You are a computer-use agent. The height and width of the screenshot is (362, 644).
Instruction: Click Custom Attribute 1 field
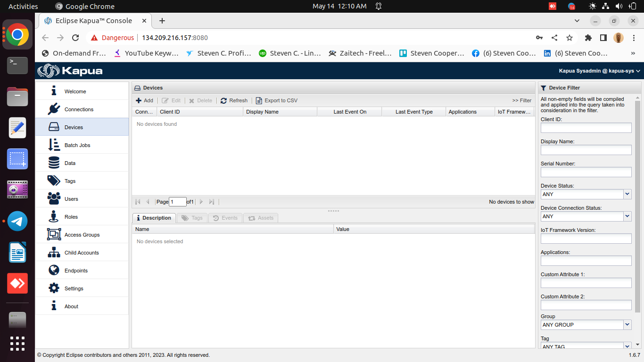tap(586, 283)
